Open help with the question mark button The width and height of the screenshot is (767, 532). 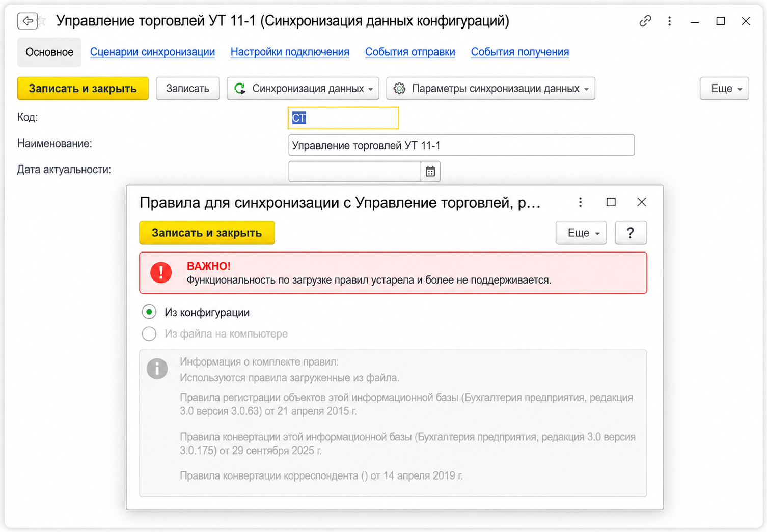coord(631,233)
